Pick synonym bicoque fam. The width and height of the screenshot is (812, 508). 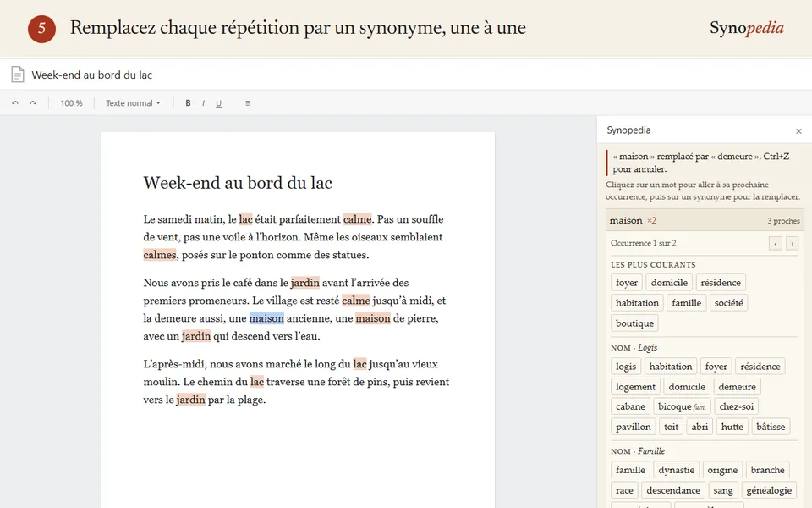(x=682, y=406)
